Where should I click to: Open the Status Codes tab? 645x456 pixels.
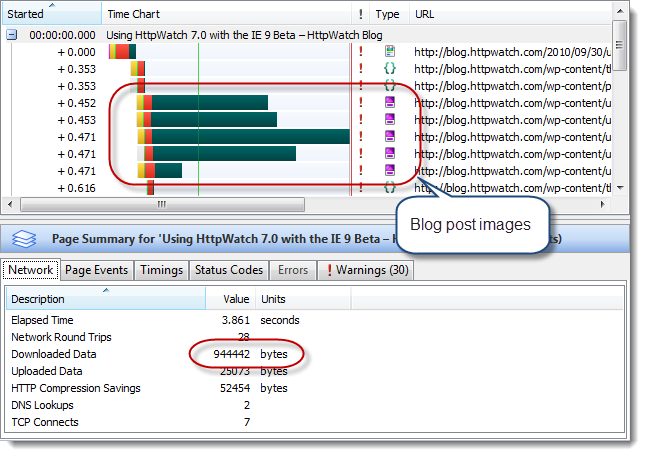[x=229, y=270]
